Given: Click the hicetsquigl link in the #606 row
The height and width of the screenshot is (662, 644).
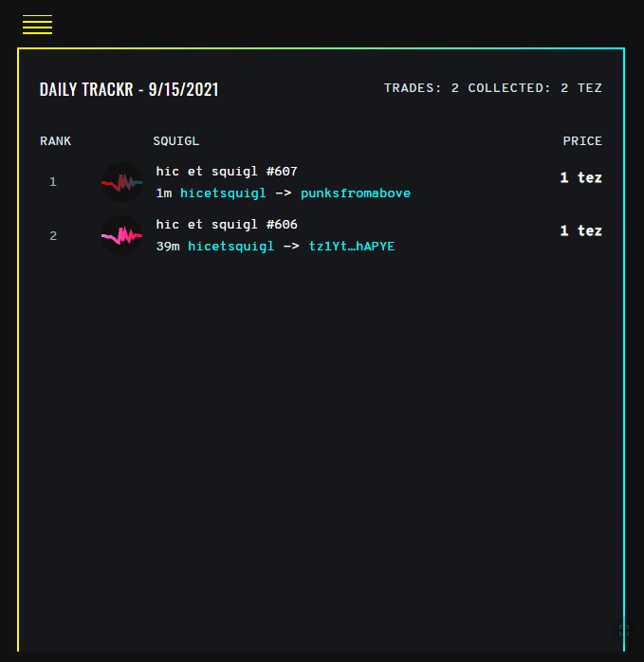Looking at the screenshot, I should 231,247.
